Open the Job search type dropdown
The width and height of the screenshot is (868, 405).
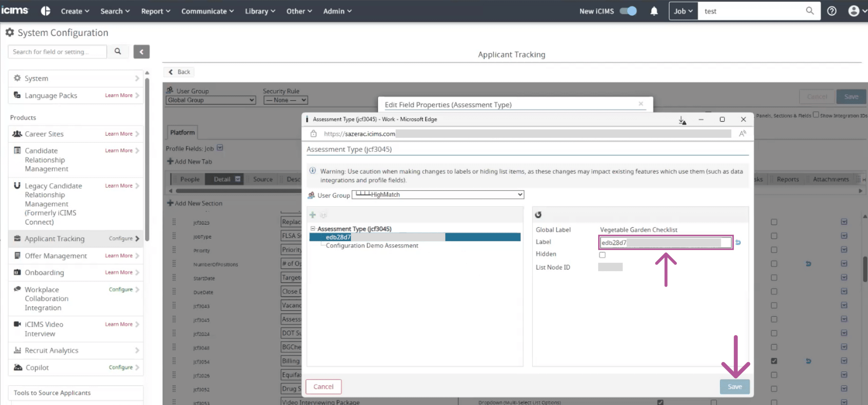(x=683, y=11)
